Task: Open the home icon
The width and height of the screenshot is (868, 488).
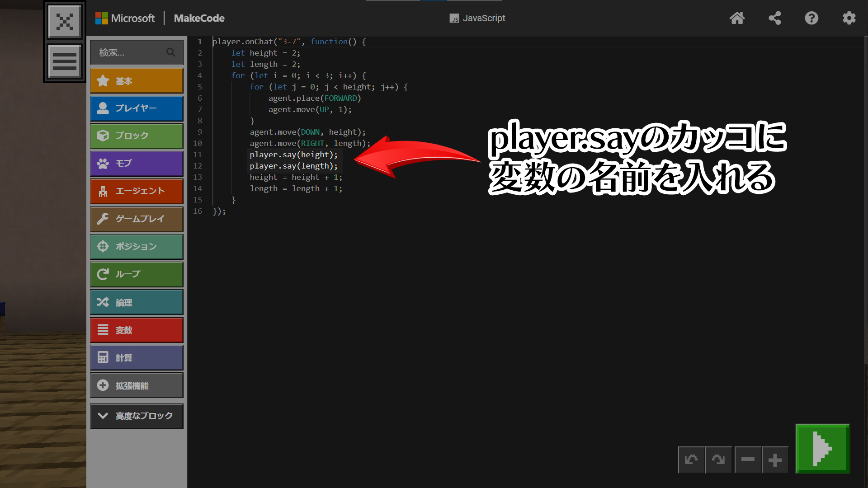Action: pyautogui.click(x=737, y=18)
